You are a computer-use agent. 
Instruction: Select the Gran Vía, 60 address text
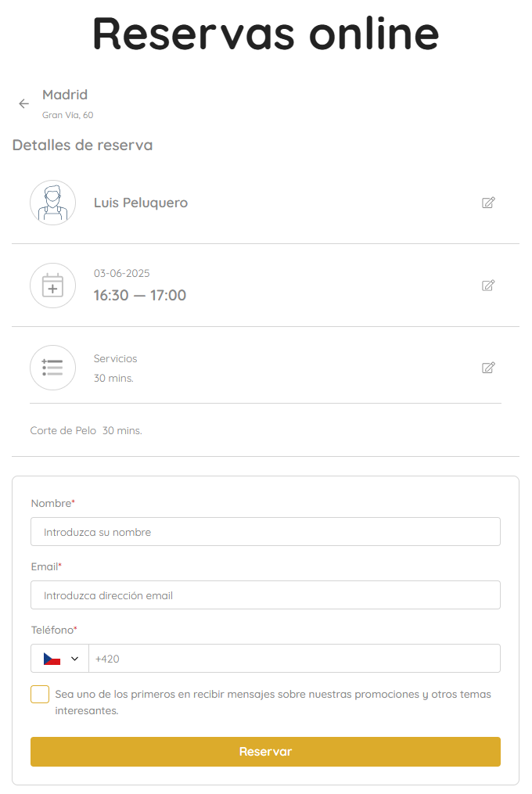click(67, 114)
